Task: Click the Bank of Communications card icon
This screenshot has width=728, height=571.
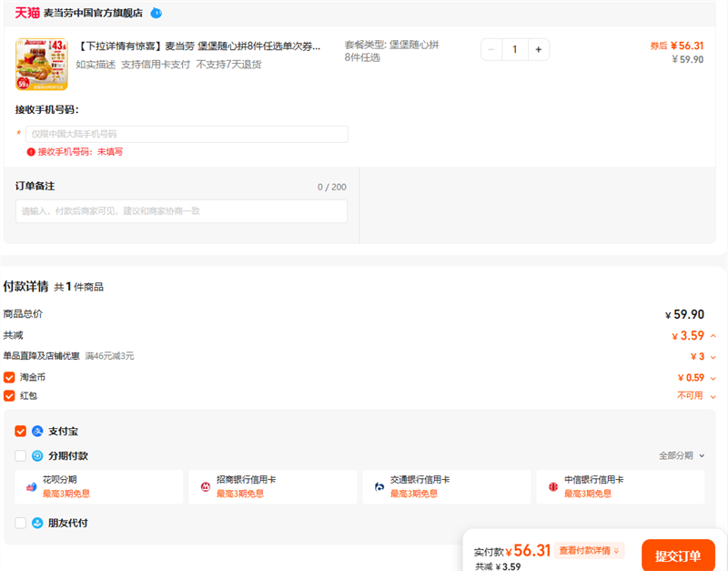Action: click(379, 487)
